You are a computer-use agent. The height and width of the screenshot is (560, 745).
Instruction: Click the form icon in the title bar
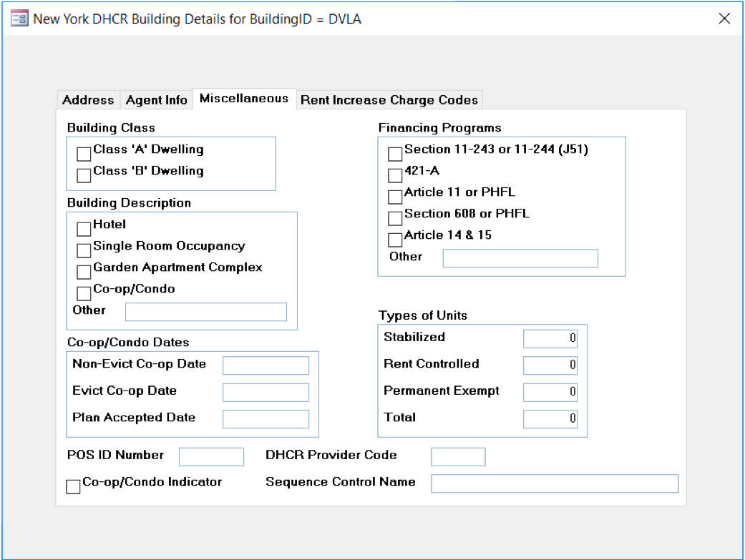tap(19, 19)
